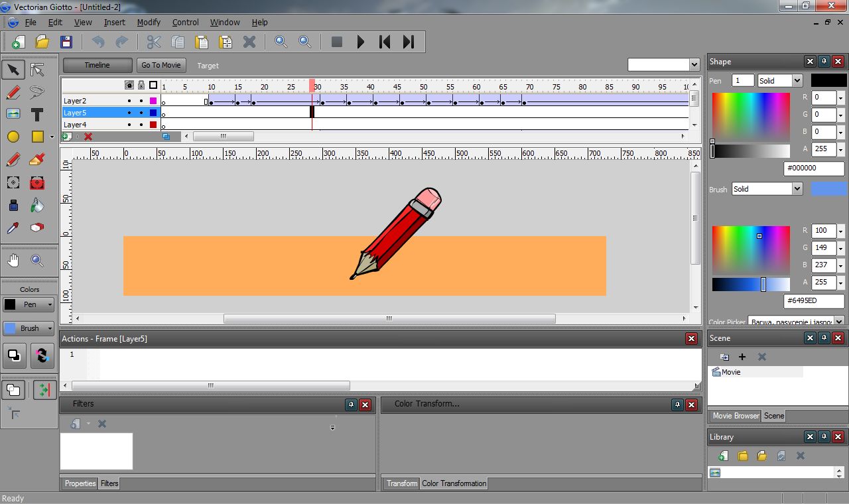Image resolution: width=849 pixels, height=504 pixels.
Task: Click Layer5's blue color swatch
Action: 153,113
